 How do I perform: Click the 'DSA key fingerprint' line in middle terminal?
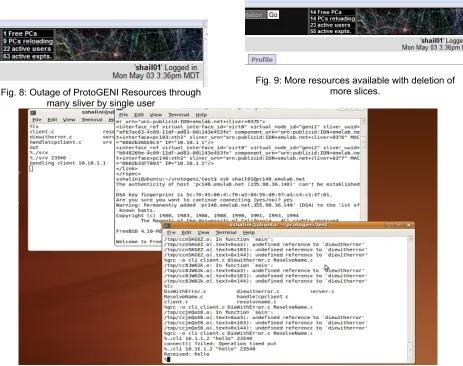click(224, 194)
